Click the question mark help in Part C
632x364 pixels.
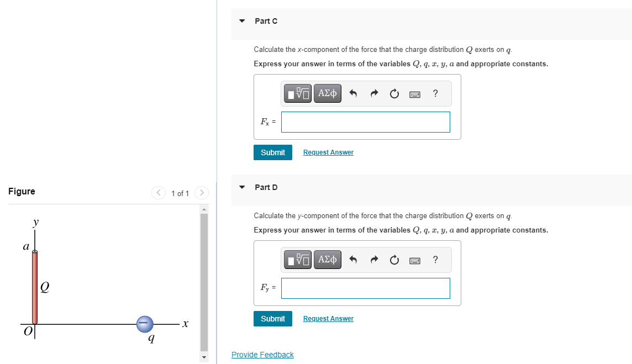[435, 93]
